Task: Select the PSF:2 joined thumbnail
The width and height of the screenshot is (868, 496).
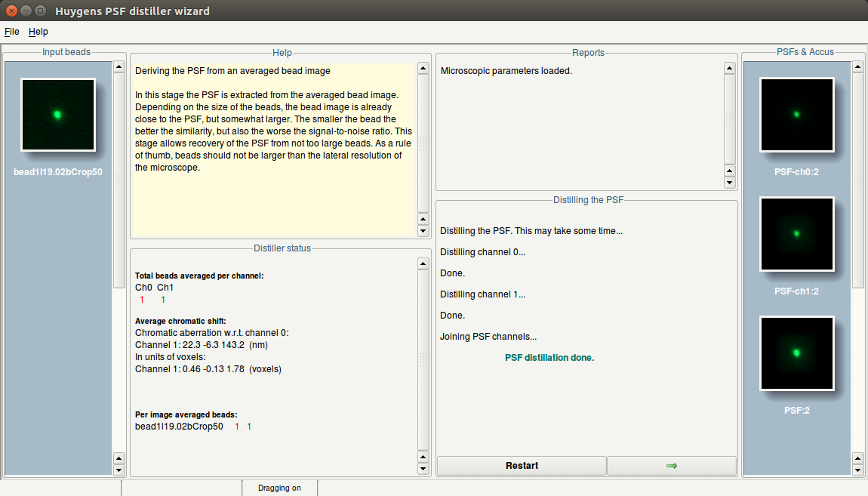Action: (796, 353)
